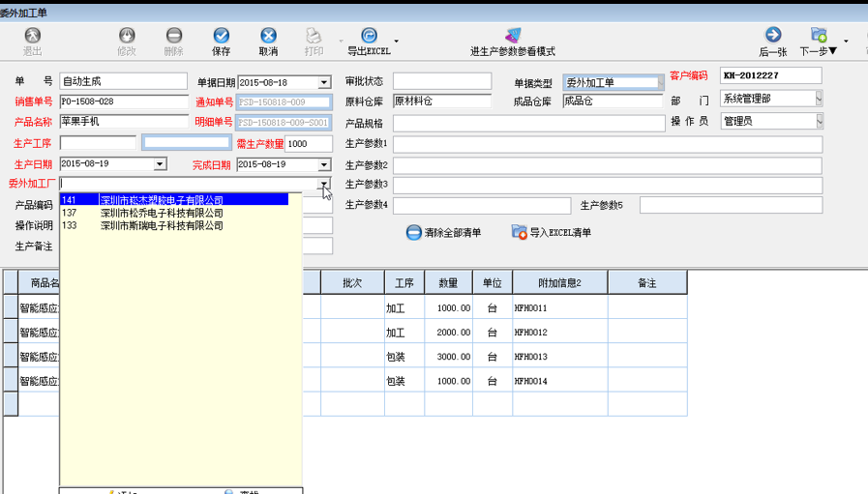Click the first 生产工序 input field
The image size is (868, 494).
pos(98,143)
